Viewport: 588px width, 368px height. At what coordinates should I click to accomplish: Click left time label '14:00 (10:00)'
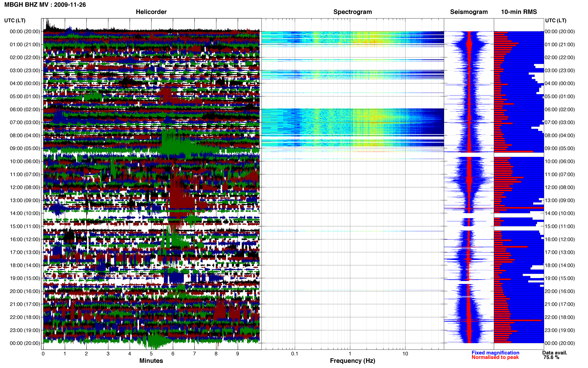(25, 213)
